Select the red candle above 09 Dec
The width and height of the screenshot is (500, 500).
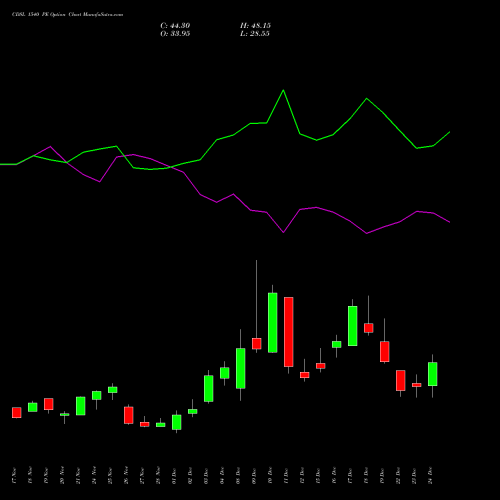click(257, 344)
